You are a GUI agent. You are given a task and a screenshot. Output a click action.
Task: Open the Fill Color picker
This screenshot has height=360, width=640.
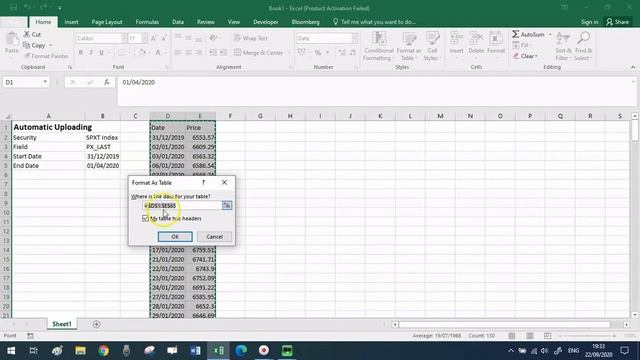[x=142, y=53]
